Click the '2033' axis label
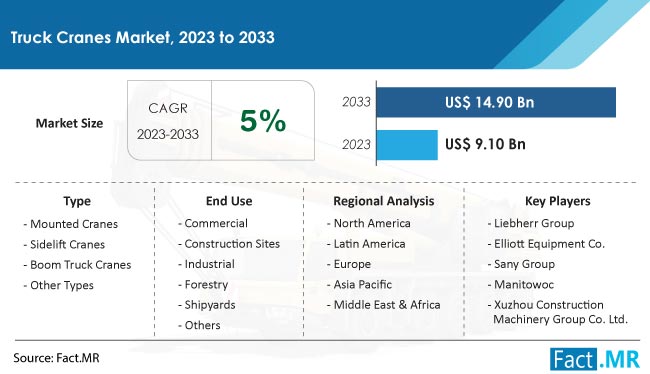Viewport: 650px width, 374px height. click(356, 102)
